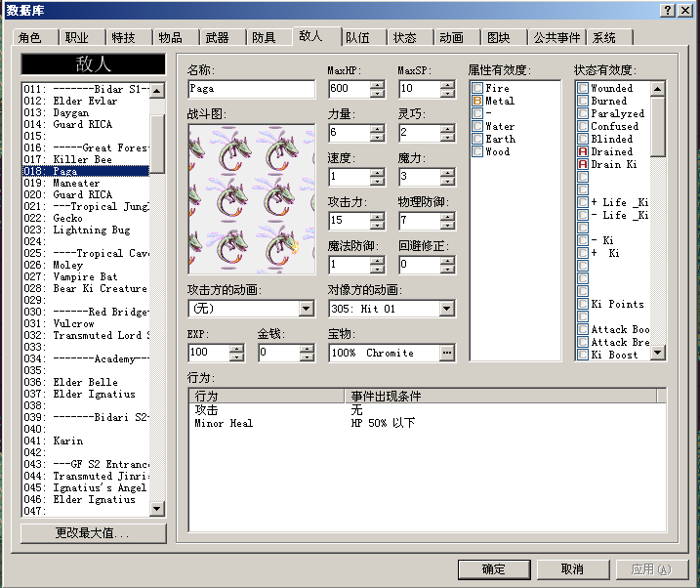Image resolution: width=700 pixels, height=588 pixels.
Task: Select enemy 045: Ignatius's Angel
Action: 86,488
